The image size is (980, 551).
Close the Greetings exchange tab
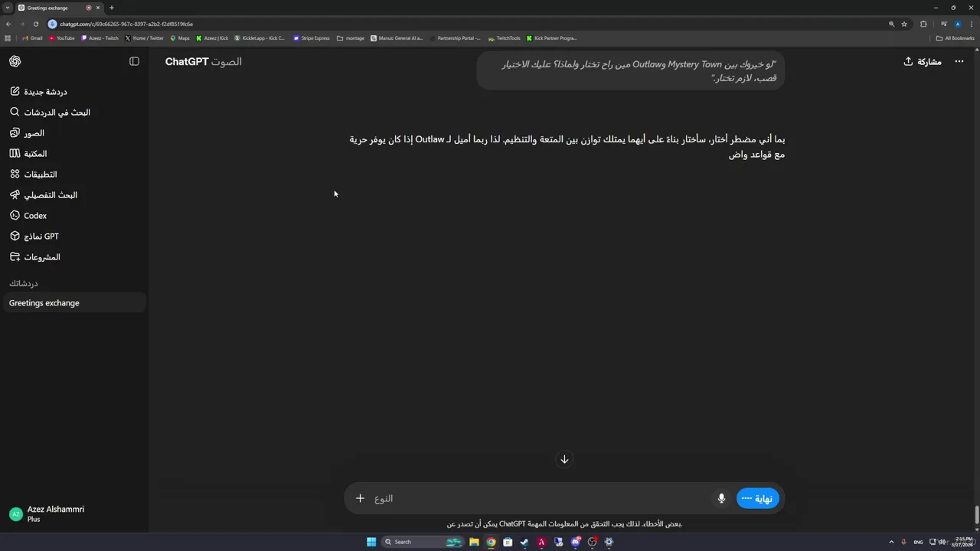pos(98,8)
